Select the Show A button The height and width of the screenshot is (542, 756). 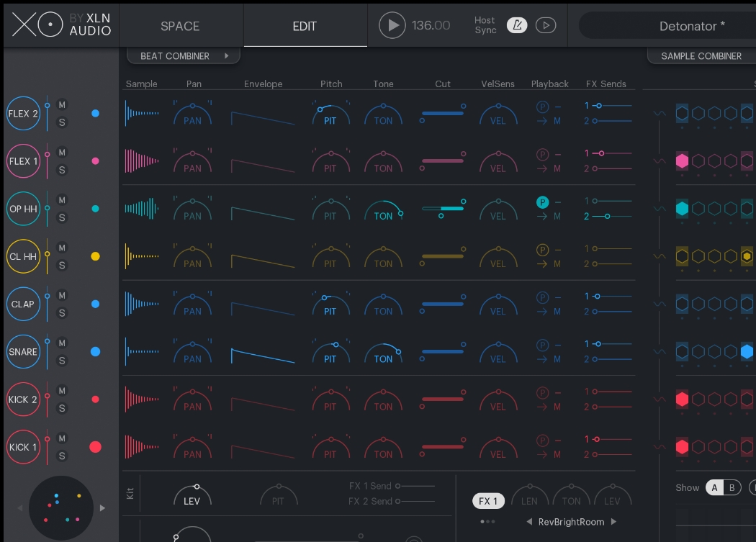[715, 487]
